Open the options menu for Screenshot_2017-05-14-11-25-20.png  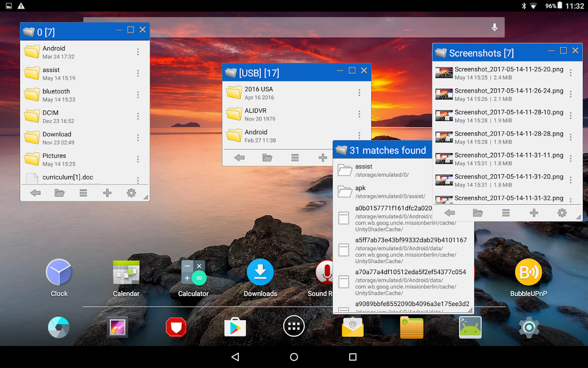(x=571, y=73)
